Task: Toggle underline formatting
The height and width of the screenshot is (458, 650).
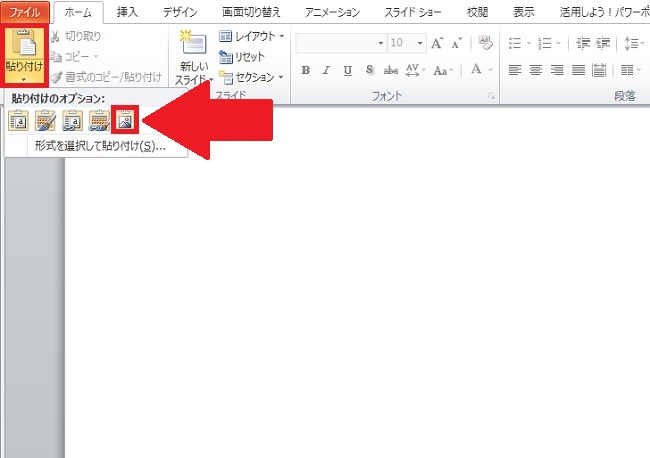Action: (348, 70)
